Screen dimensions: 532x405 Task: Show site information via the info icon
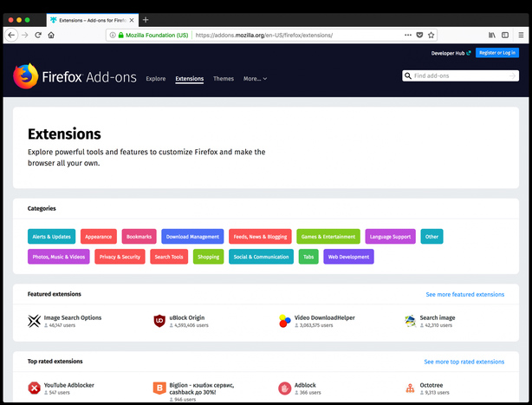[113, 35]
